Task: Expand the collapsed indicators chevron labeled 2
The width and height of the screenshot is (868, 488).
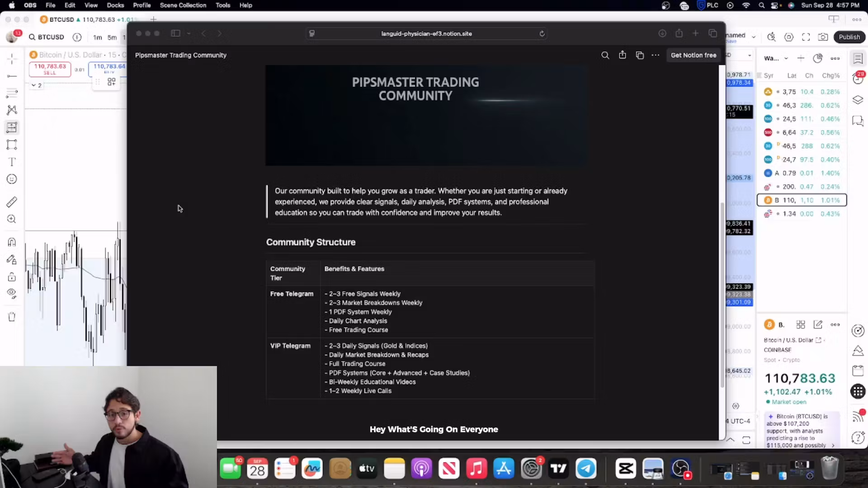Action: pos(33,85)
